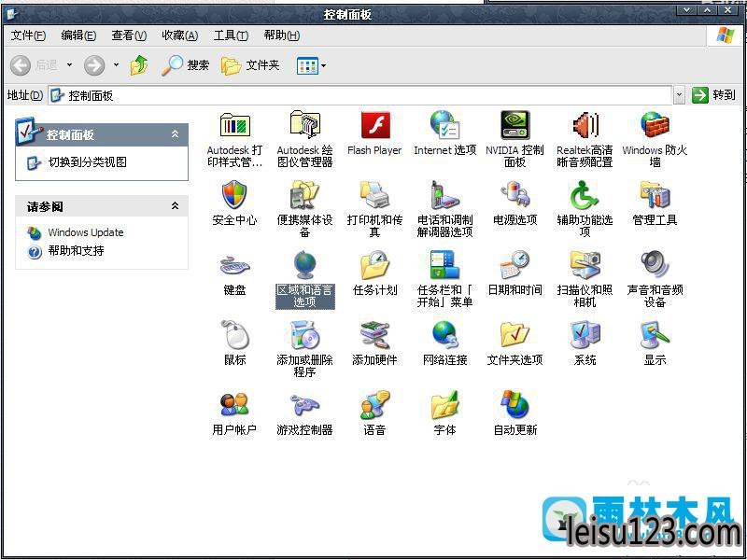The width and height of the screenshot is (747, 560).
Task: Open 扫描仪和照相机 icon
Action: [585, 265]
